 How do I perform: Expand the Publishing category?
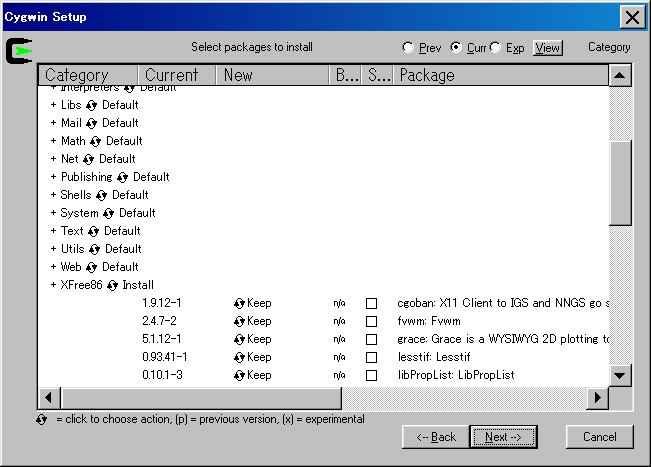click(x=53, y=177)
